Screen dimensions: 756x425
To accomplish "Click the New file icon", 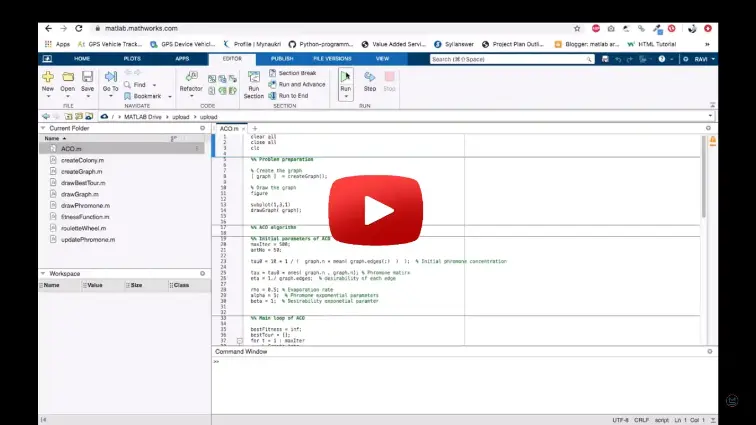I will (x=47, y=79).
